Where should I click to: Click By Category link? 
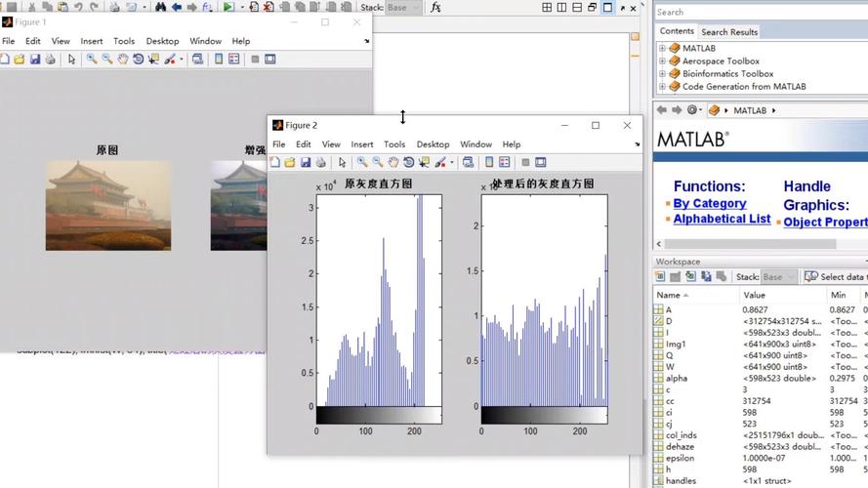710,203
